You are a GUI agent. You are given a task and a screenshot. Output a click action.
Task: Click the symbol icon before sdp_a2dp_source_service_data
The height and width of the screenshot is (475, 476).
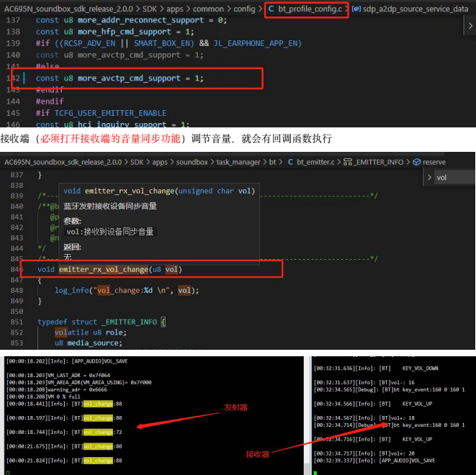(356, 9)
